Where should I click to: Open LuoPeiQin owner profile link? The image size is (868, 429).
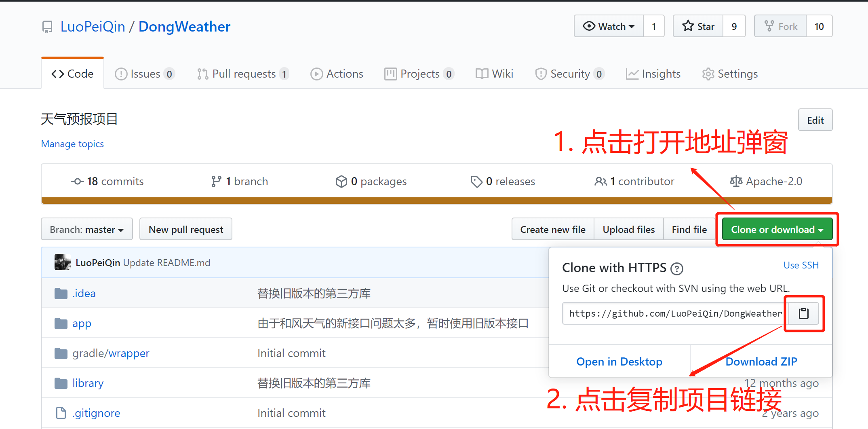click(x=93, y=27)
